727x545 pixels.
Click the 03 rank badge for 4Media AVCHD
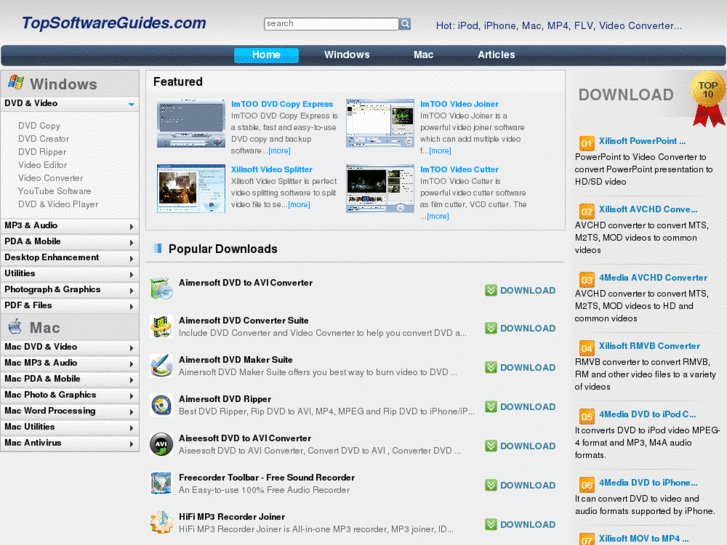coord(587,280)
